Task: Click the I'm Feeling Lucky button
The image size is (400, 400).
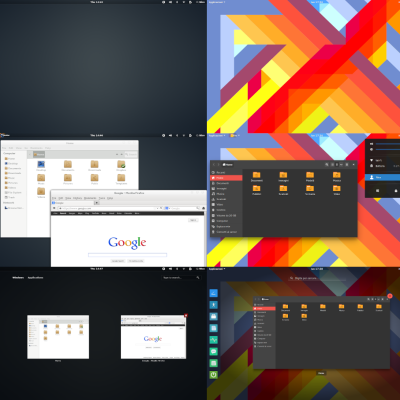Action: 136,261
